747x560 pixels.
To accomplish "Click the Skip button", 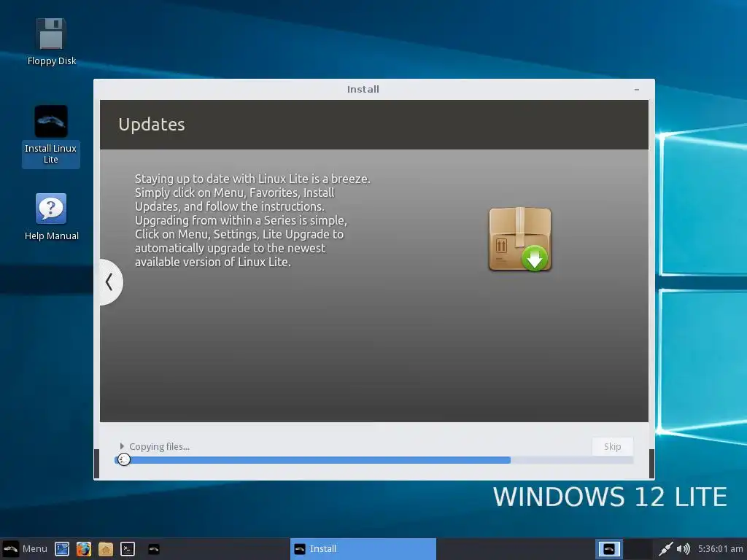I will coord(612,447).
